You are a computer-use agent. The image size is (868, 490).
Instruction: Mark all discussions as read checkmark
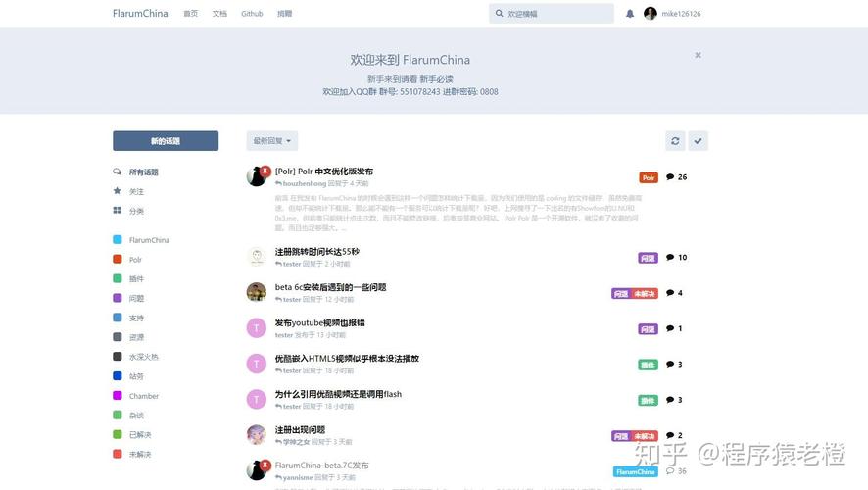(x=699, y=141)
